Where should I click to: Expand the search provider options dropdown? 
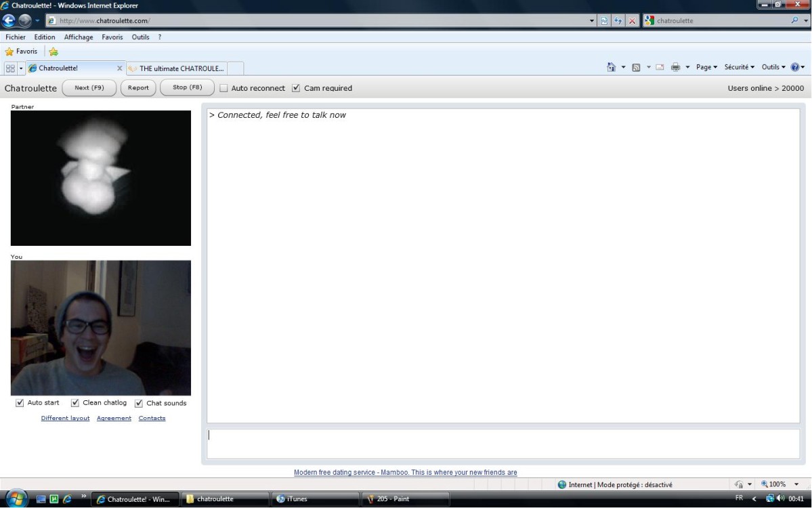point(806,21)
